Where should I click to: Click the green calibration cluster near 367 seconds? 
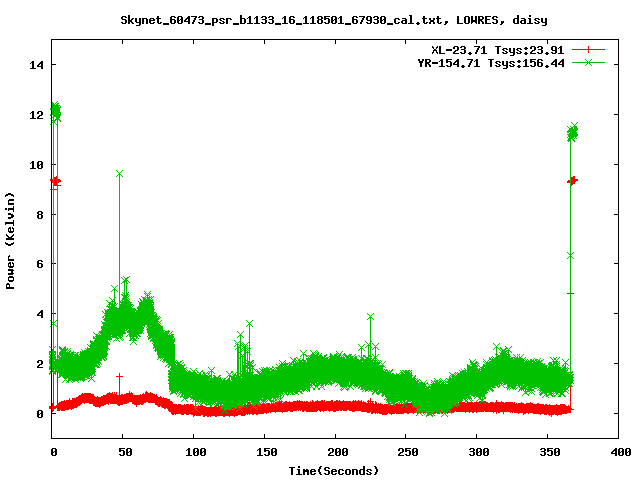[573, 132]
